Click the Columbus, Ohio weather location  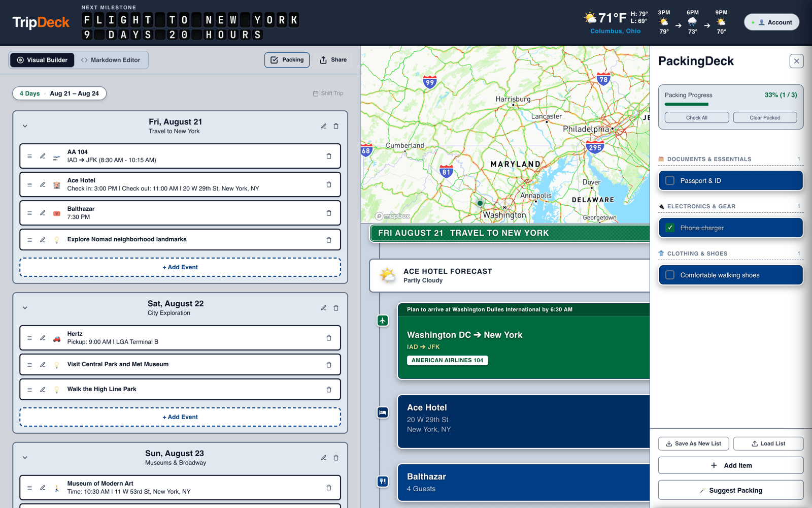616,31
